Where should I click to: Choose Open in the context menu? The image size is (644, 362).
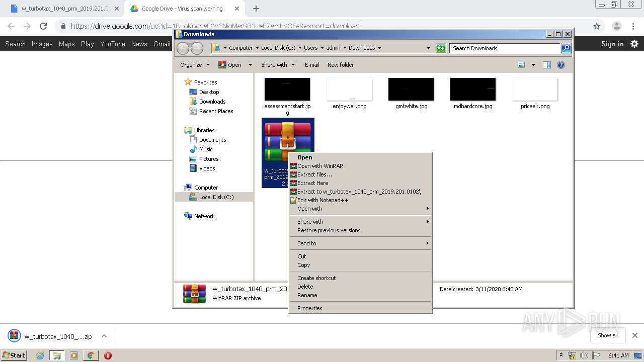pyautogui.click(x=360, y=157)
